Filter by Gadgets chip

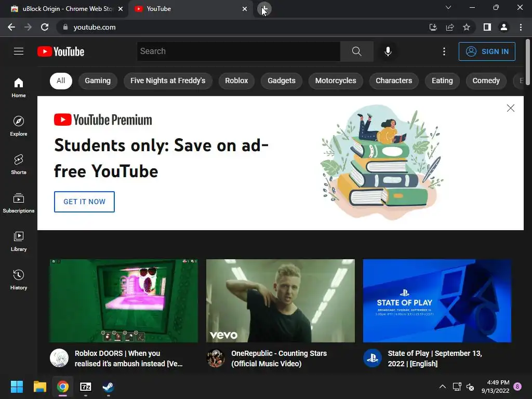(282, 81)
